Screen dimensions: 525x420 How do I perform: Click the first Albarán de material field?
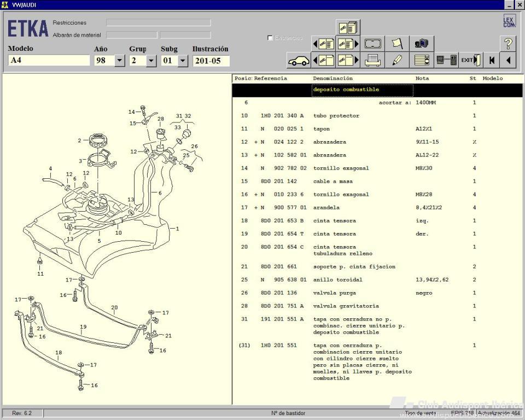tap(132, 35)
